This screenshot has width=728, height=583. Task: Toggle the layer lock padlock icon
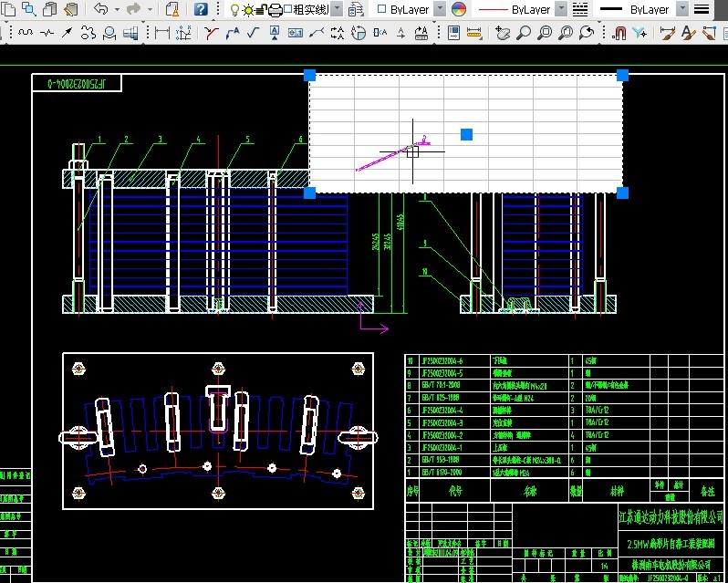click(261, 10)
